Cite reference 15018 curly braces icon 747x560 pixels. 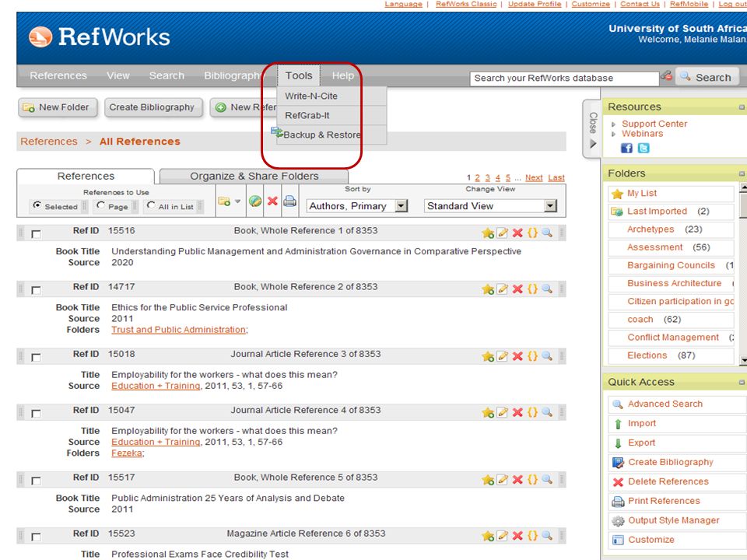point(532,355)
